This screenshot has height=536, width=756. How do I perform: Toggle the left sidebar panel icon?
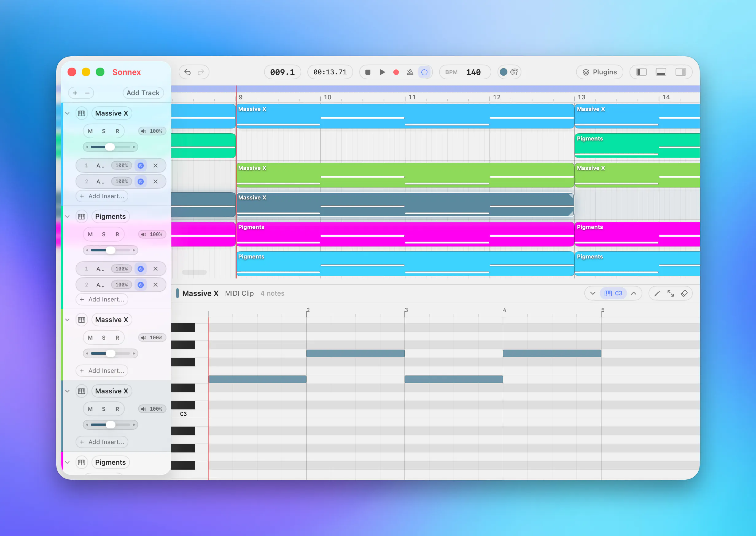[x=641, y=72]
